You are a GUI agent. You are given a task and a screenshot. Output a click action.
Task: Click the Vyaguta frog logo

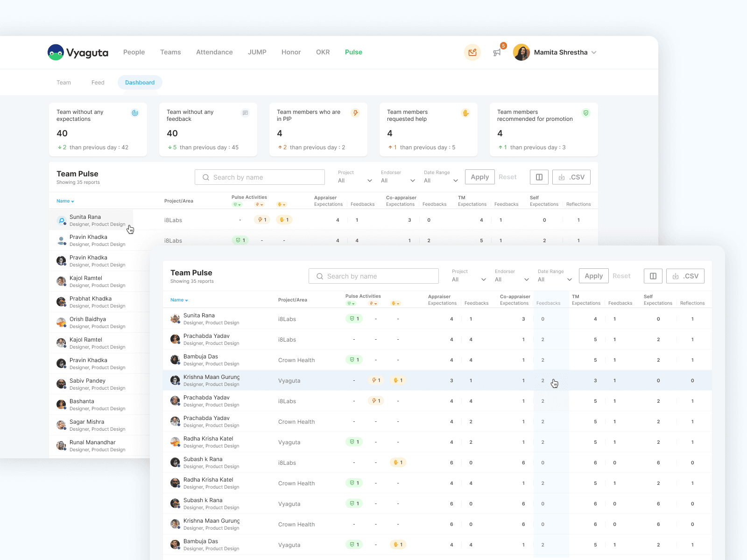pos(56,52)
